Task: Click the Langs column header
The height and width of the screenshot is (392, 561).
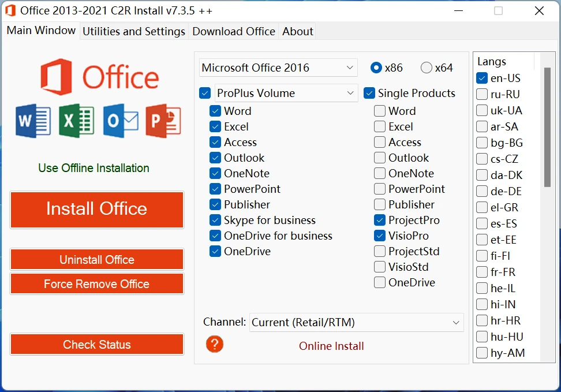Action: pyautogui.click(x=504, y=61)
